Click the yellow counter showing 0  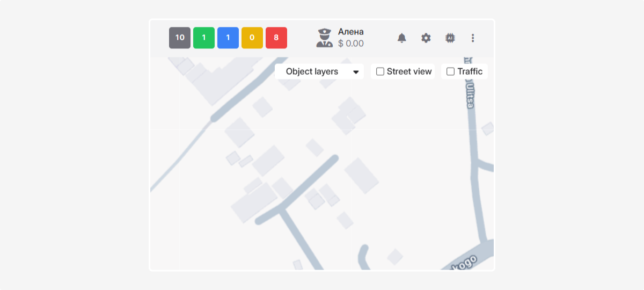tap(252, 38)
